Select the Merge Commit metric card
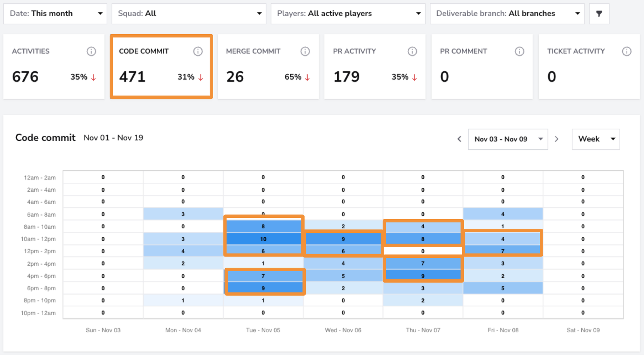This screenshot has height=355, width=644. (268, 67)
